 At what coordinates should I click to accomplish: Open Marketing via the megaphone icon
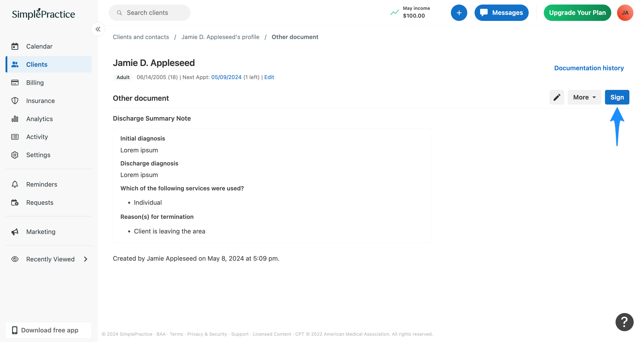(x=15, y=231)
